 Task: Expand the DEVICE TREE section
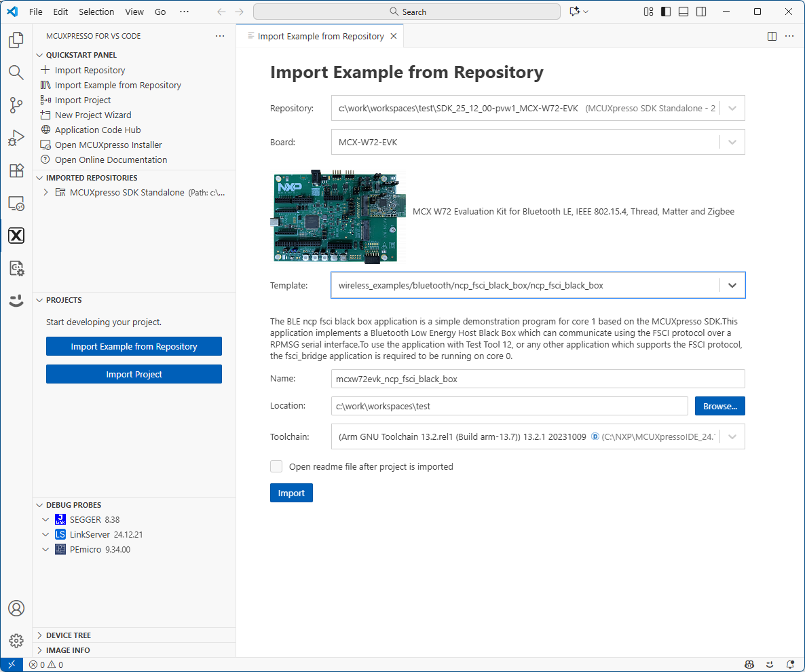[x=71, y=635]
